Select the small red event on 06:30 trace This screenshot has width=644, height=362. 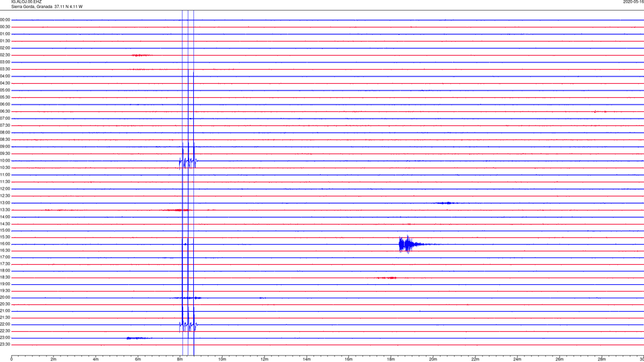[600, 111]
